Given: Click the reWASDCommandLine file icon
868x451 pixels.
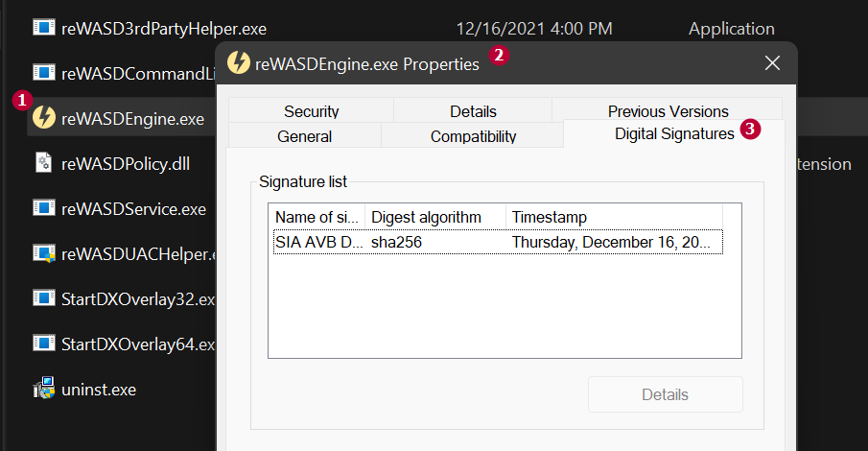Looking at the screenshot, I should click(x=44, y=72).
